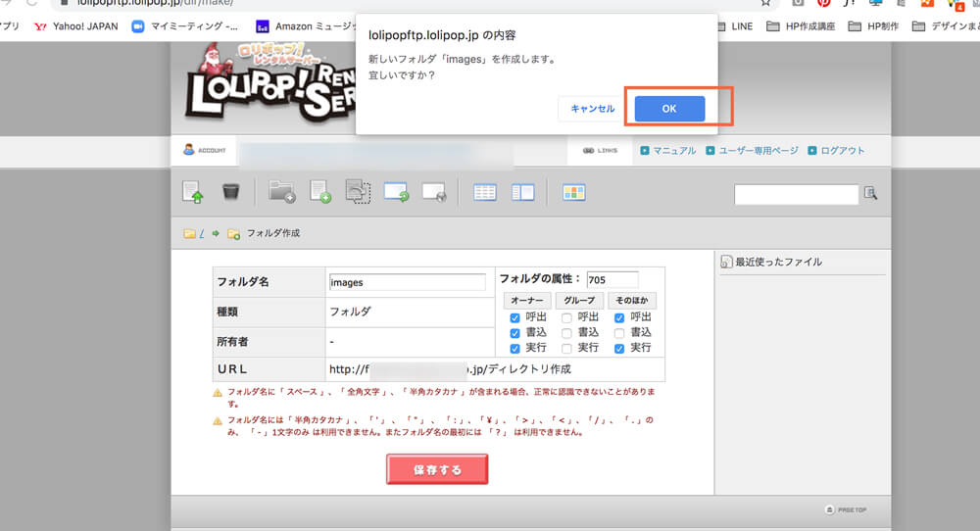Image resolution: width=980 pixels, height=531 pixels.
Task: Open the LINE bookmark folder
Action: [x=734, y=26]
